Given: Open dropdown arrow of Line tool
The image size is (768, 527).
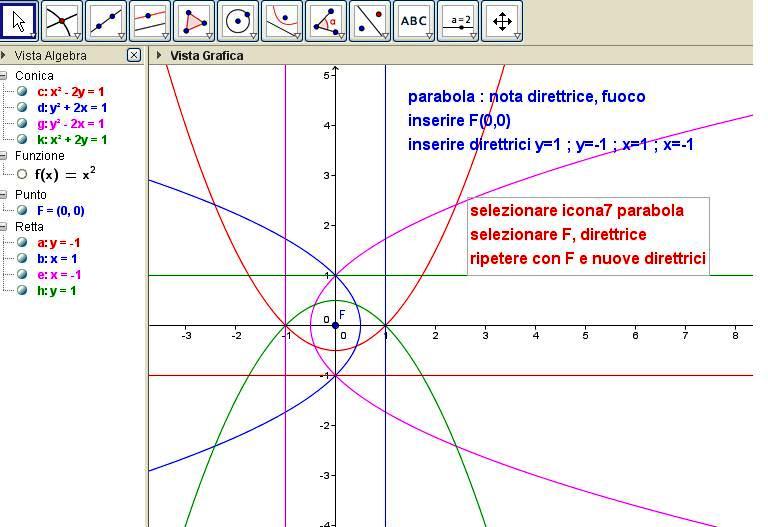Looking at the screenshot, I should click(x=121, y=36).
